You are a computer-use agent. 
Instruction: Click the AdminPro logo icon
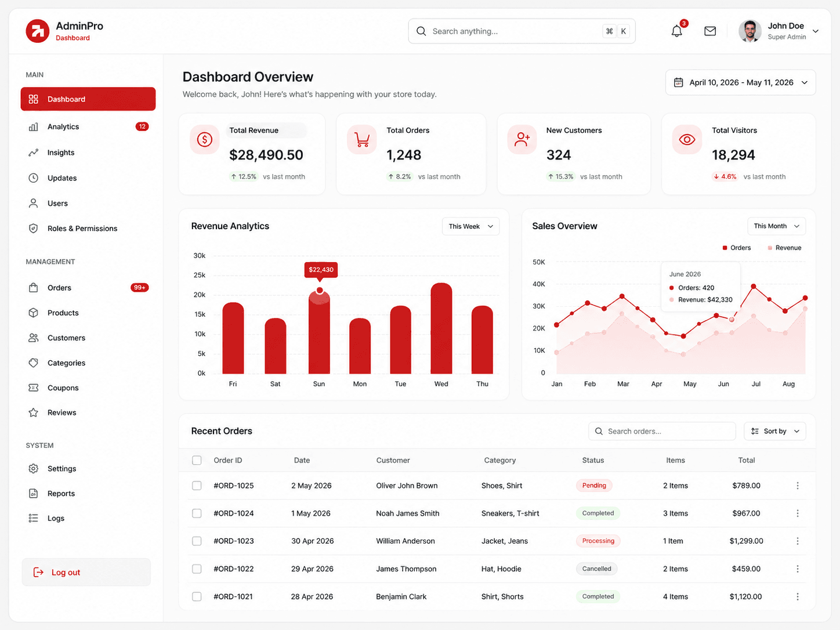pos(38,31)
